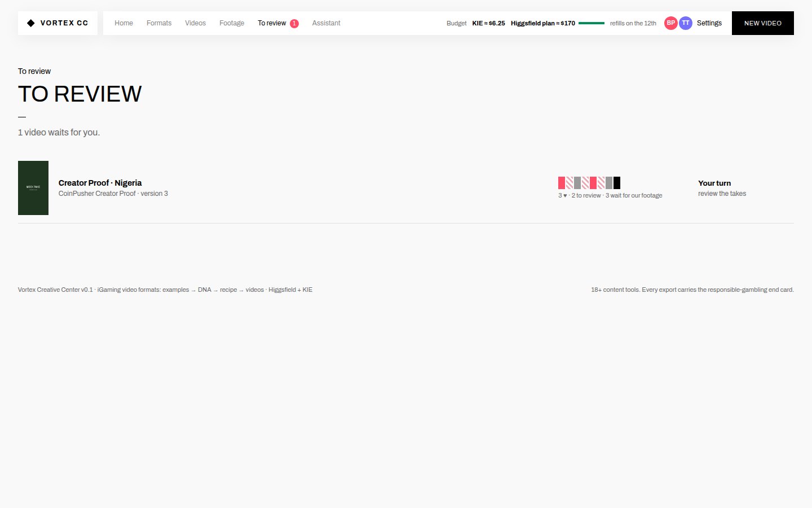Click the 1 video waits for you text
This screenshot has width=812, height=508.
pos(59,132)
